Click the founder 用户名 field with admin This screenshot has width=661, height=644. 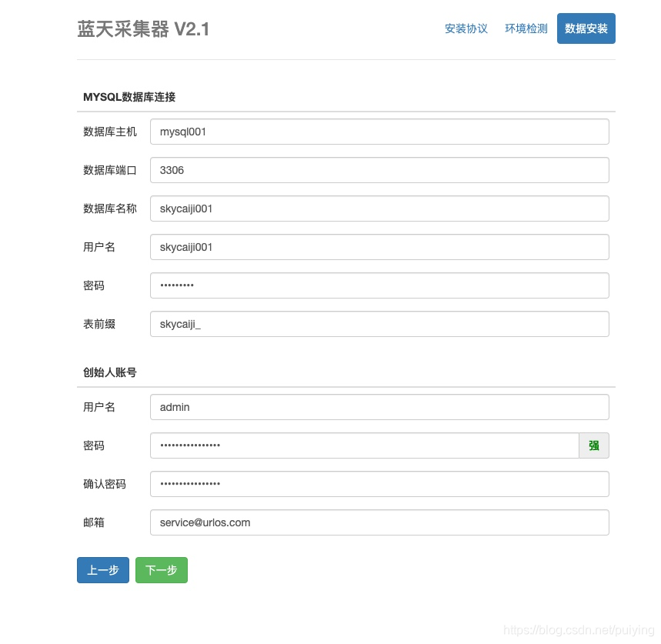click(379, 407)
